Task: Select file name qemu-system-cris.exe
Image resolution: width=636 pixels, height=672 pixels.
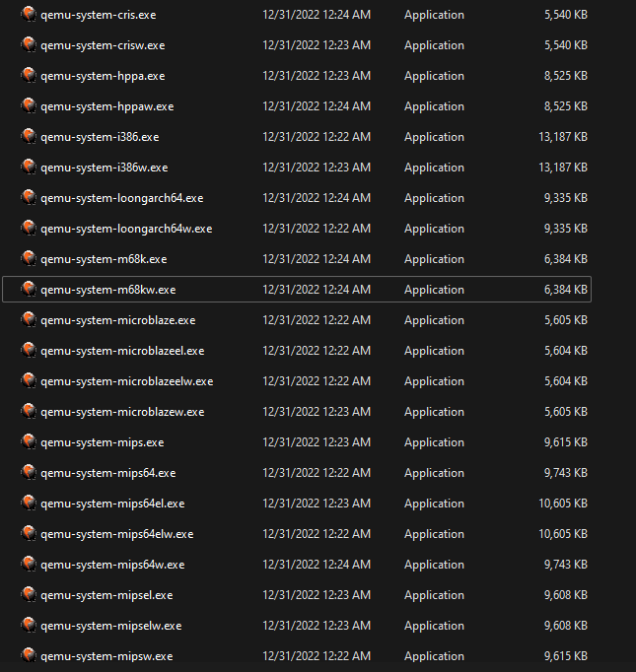Action: coord(99,15)
